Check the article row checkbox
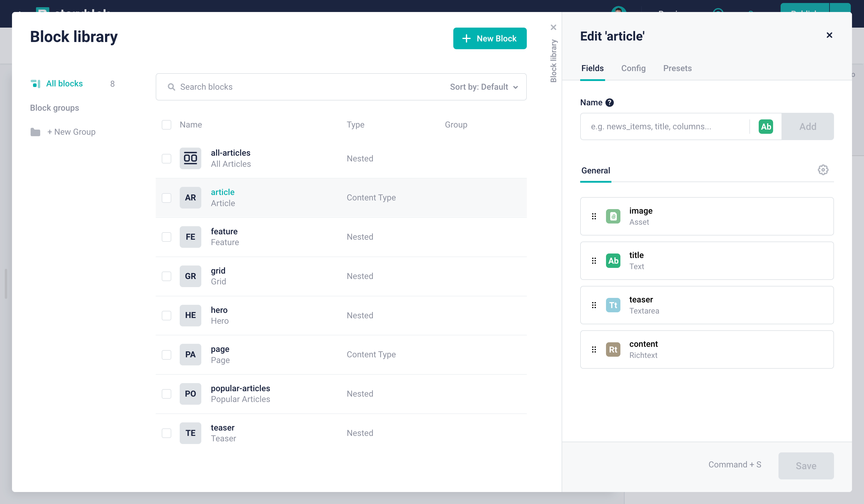Viewport: 864px width, 504px height. [x=166, y=198]
